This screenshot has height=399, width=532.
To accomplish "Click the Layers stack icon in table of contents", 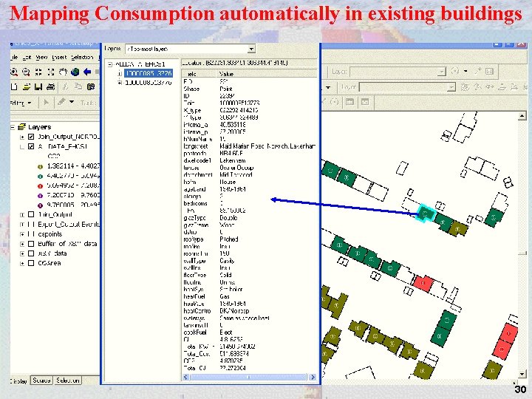I will coord(22,127).
